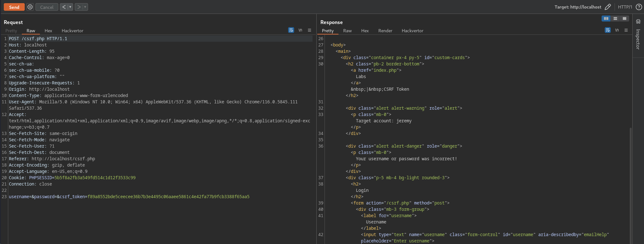Switch the Request view to Hex tab
Screen dimensions: 644x244
pyautogui.click(x=48, y=31)
